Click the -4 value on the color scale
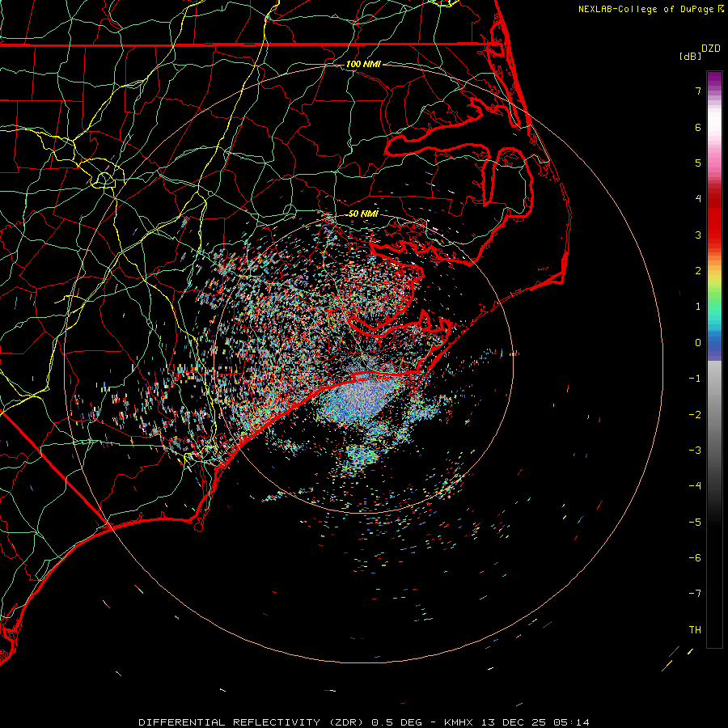The width and height of the screenshot is (728, 728). (695, 486)
